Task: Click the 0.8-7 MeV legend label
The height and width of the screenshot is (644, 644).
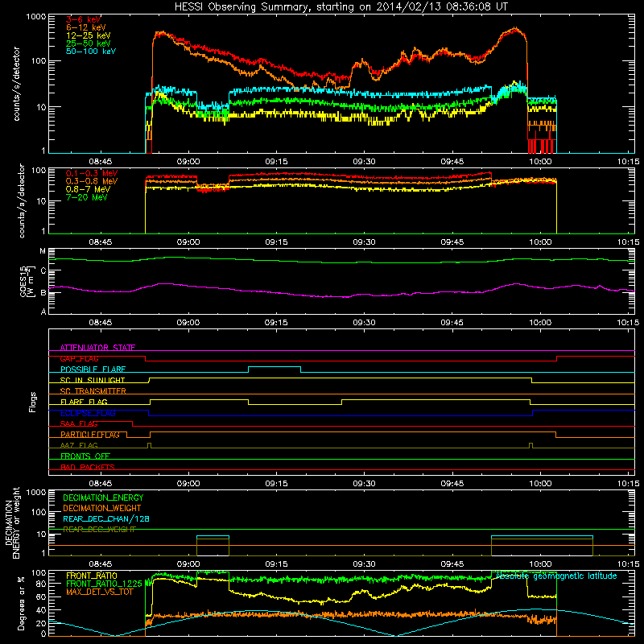Action: click(89, 189)
